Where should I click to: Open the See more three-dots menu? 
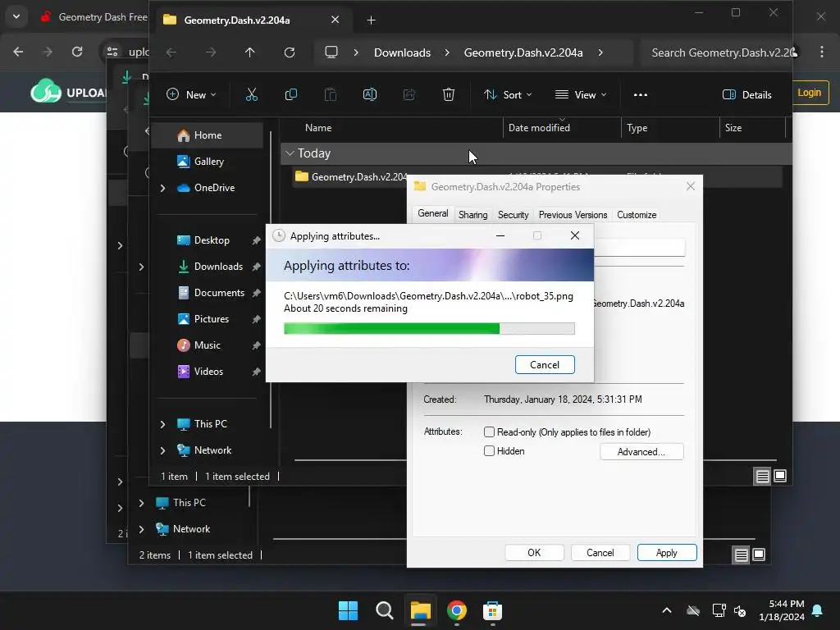point(640,95)
